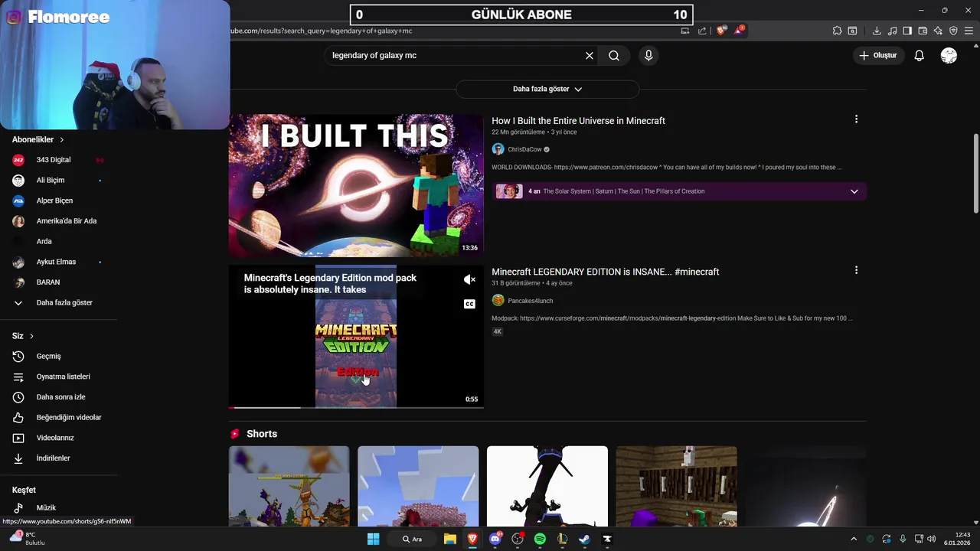Open the browser downloads arrow icon
980x551 pixels.
877,31
